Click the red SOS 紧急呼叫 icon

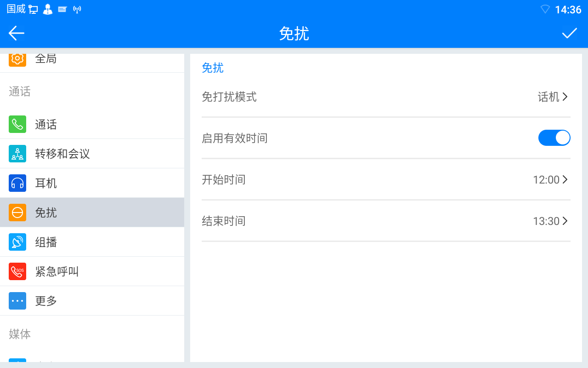click(x=17, y=271)
